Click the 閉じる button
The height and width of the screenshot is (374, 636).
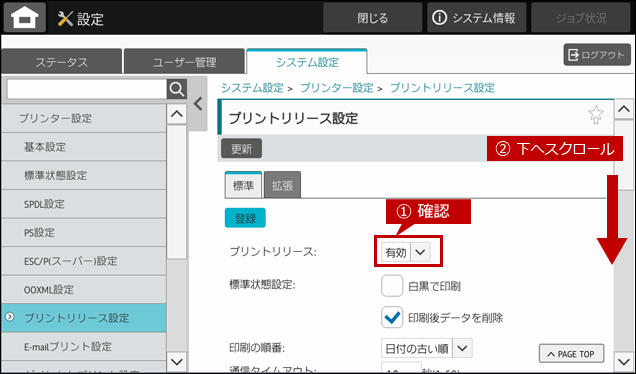(372, 18)
